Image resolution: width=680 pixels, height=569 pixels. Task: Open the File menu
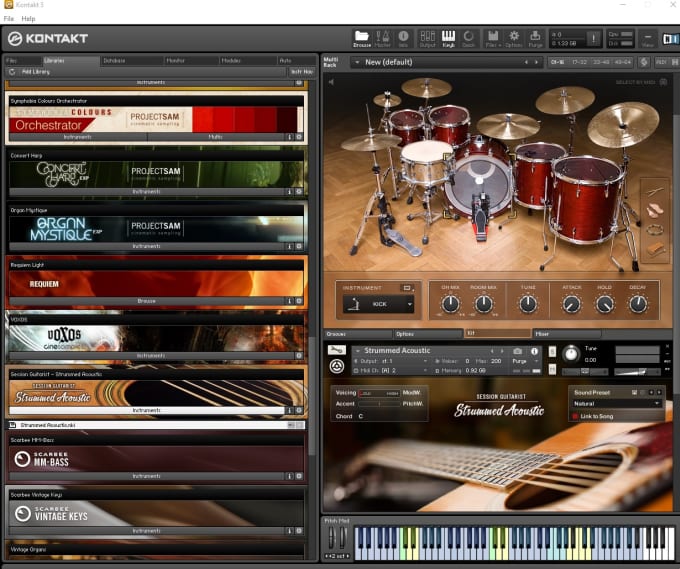point(9,19)
